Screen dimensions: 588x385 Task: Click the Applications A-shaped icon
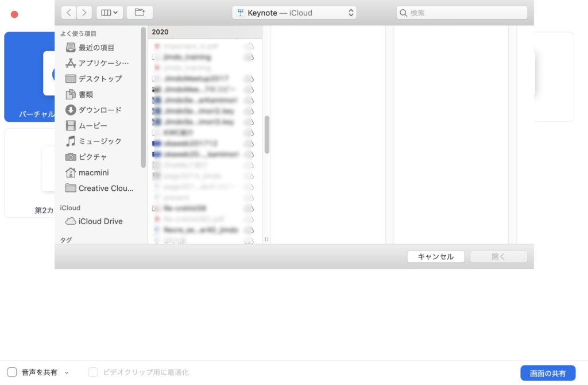tap(71, 63)
